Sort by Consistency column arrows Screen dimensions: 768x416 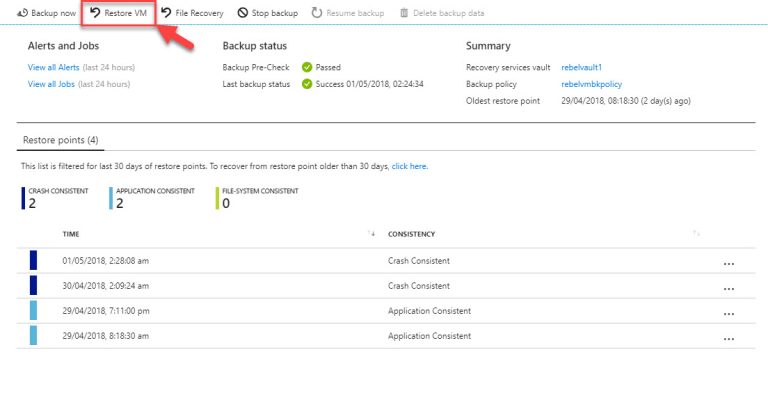pos(695,234)
